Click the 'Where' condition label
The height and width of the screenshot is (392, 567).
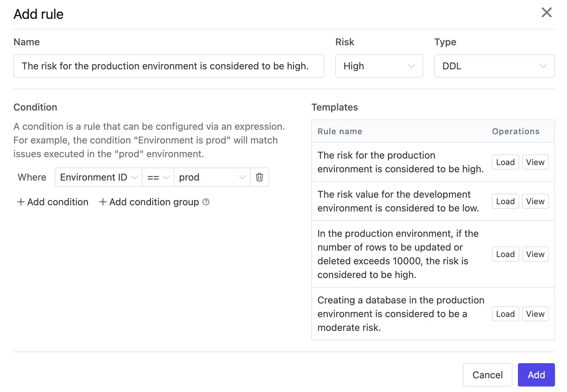[x=32, y=177]
